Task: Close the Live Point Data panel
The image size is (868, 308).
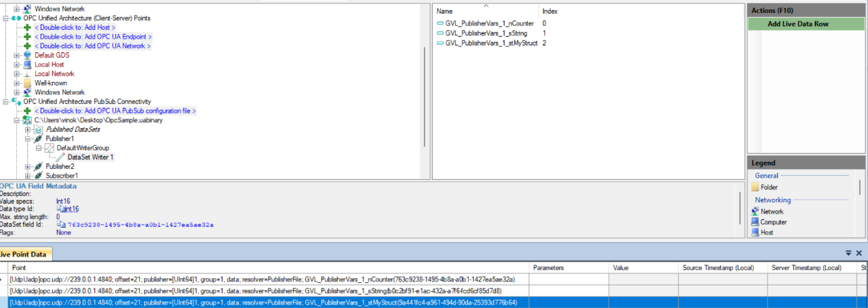Action: tap(859, 253)
